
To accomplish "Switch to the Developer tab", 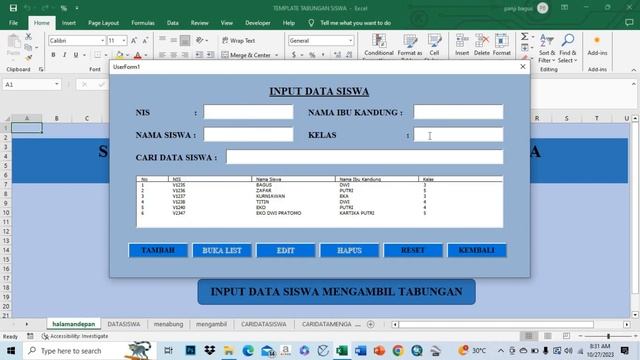I will tap(258, 23).
